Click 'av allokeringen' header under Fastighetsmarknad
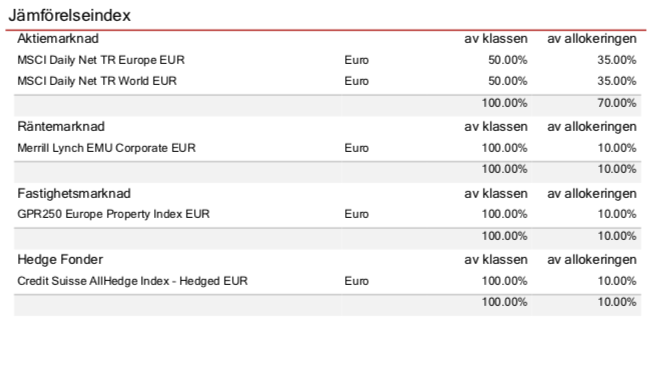 pos(592,194)
